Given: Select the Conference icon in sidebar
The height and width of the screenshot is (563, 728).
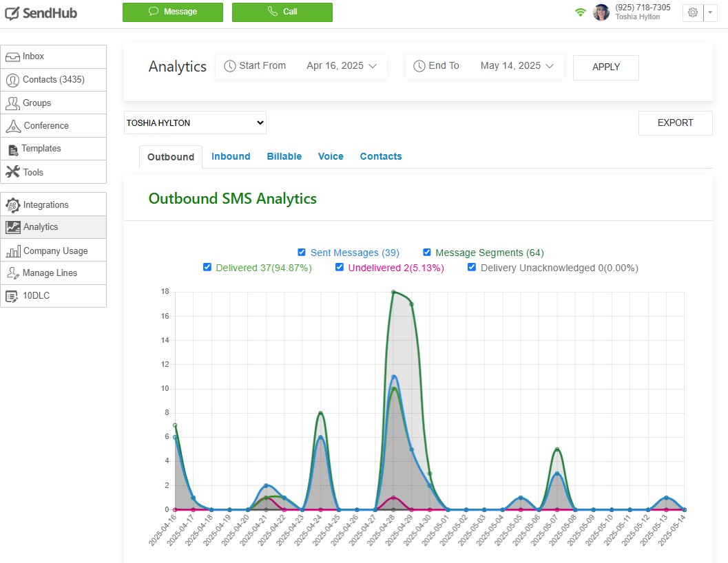Looking at the screenshot, I should 12,126.
